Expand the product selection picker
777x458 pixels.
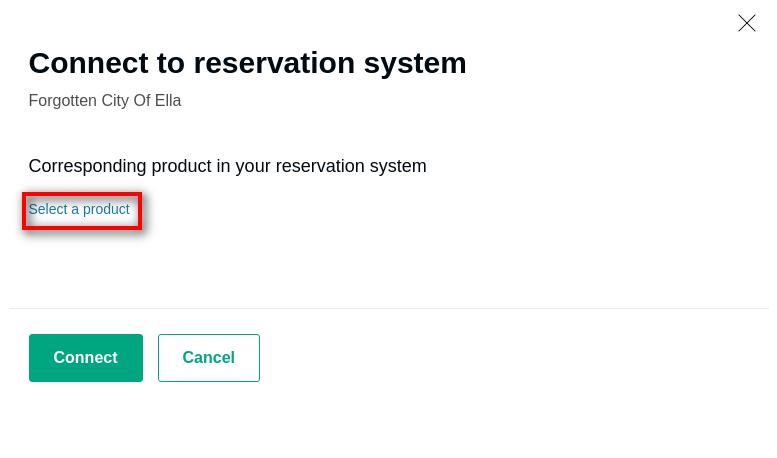click(79, 210)
